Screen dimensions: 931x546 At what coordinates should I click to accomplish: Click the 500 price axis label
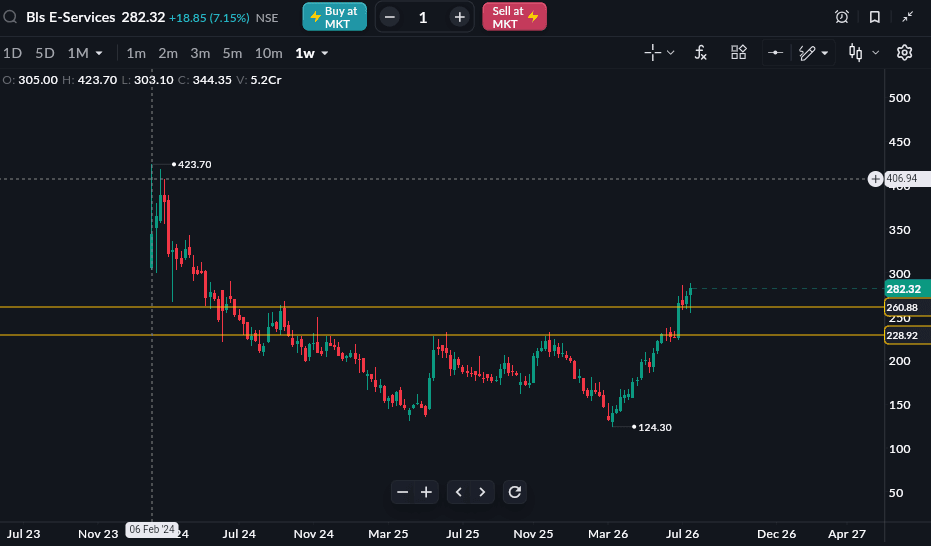(900, 98)
